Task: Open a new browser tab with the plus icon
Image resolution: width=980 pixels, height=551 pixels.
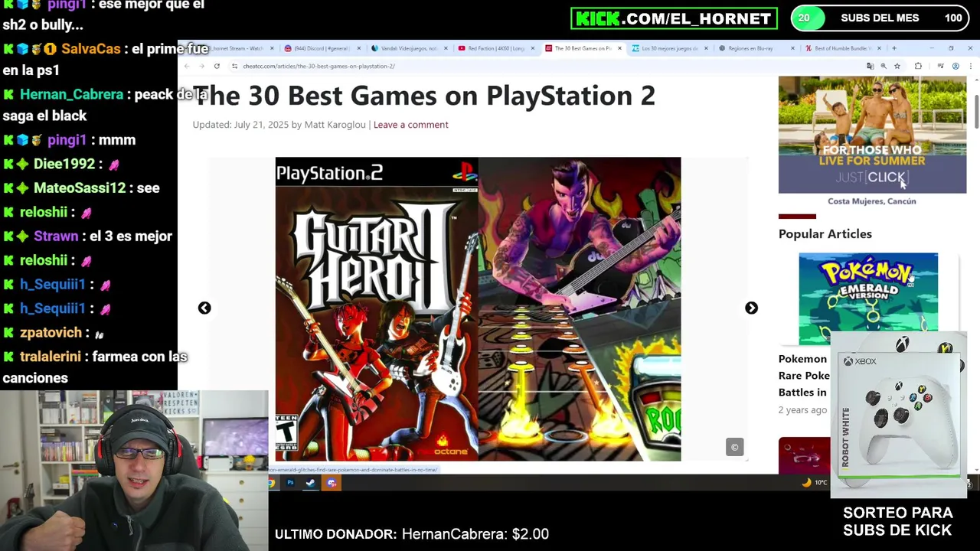Action: (x=894, y=48)
